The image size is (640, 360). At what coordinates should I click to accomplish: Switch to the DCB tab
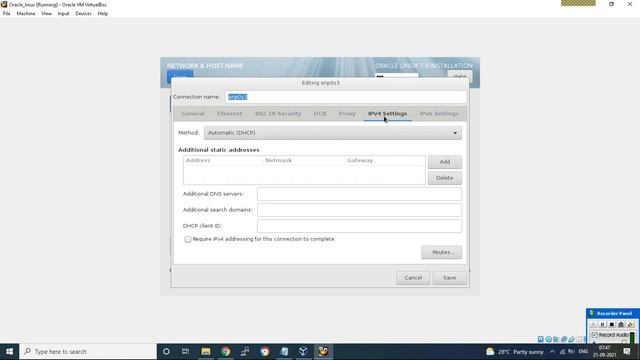320,113
